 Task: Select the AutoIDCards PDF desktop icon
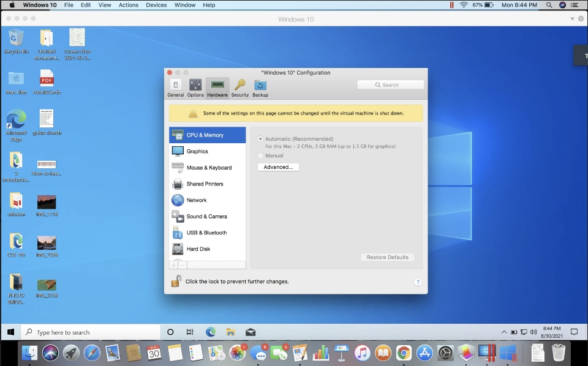47,83
